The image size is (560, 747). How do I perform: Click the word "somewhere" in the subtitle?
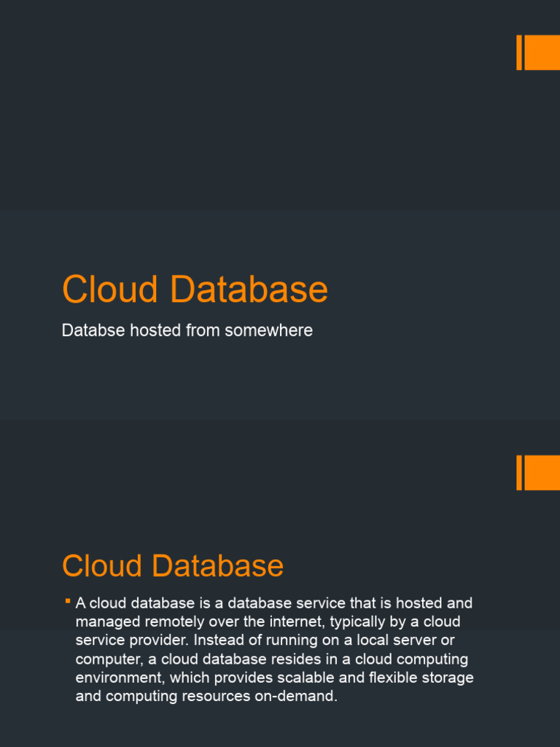(x=268, y=330)
